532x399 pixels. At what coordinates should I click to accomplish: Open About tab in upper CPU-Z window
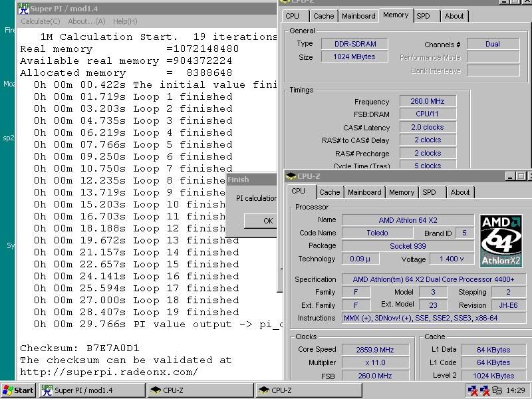coord(454,16)
